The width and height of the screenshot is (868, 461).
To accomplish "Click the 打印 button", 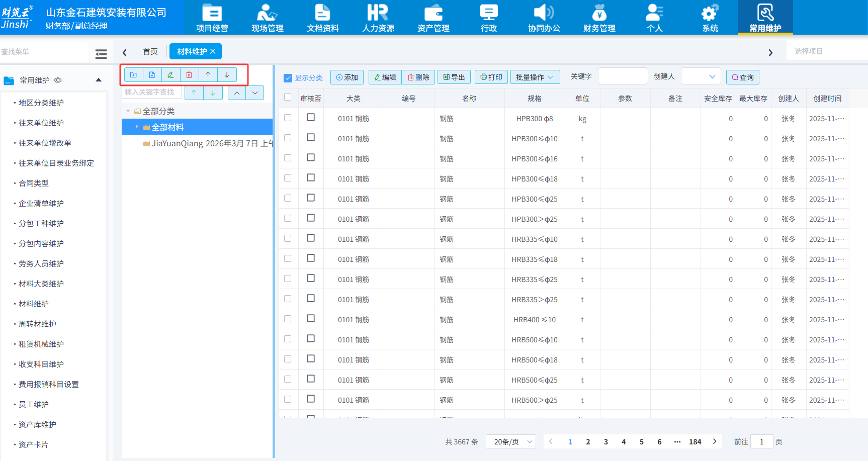I will 491,77.
